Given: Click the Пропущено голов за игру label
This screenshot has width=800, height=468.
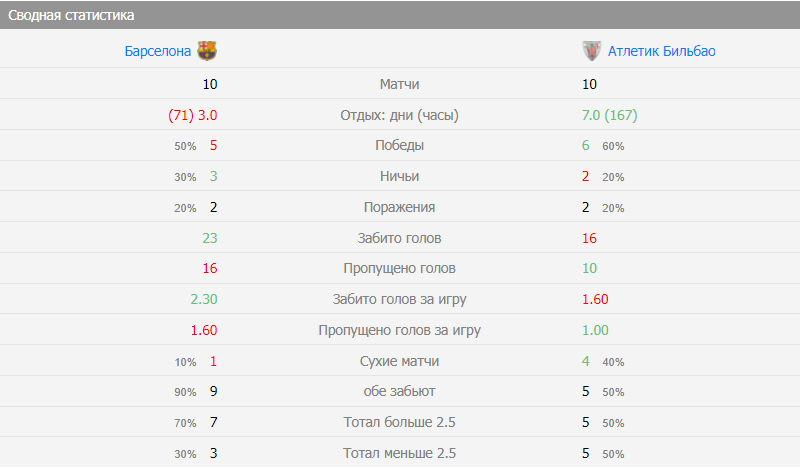Looking at the screenshot, I should [x=400, y=330].
